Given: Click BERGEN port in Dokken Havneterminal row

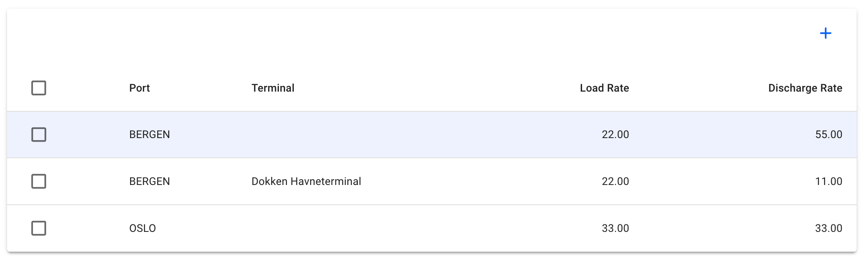Looking at the screenshot, I should click(149, 181).
